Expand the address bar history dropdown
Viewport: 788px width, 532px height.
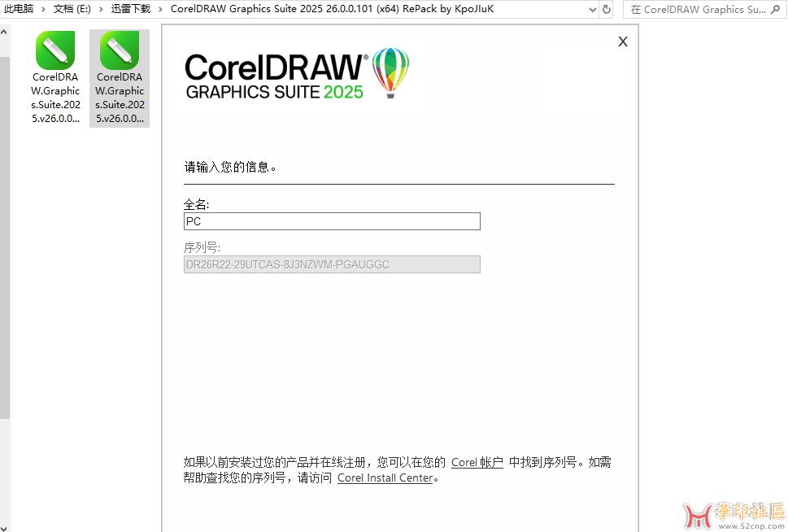(593, 10)
